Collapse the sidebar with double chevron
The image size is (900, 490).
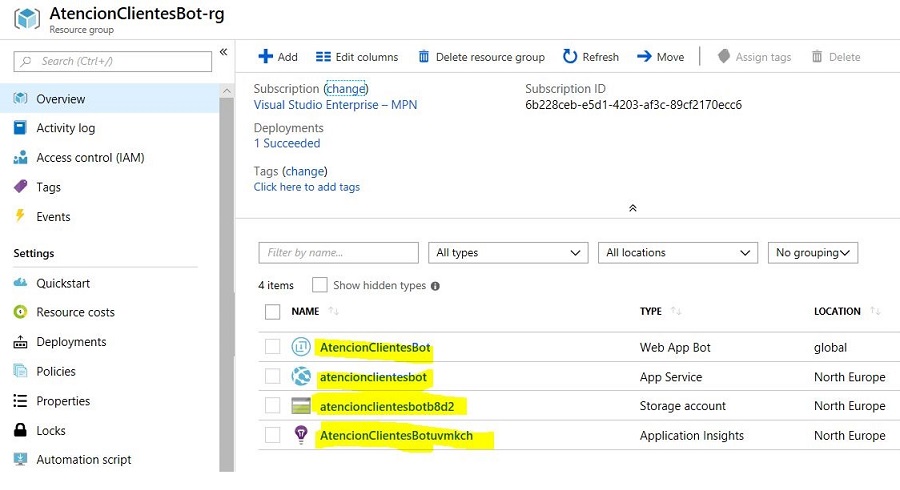[x=223, y=52]
